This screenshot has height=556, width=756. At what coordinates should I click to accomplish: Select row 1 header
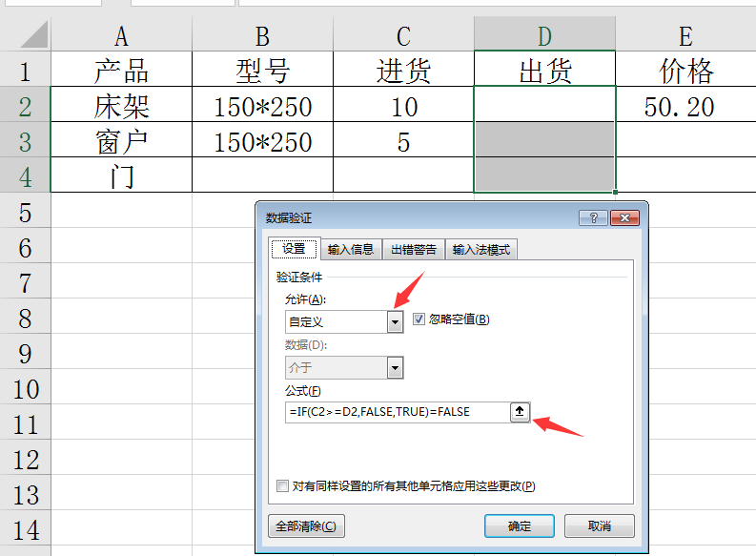point(25,69)
